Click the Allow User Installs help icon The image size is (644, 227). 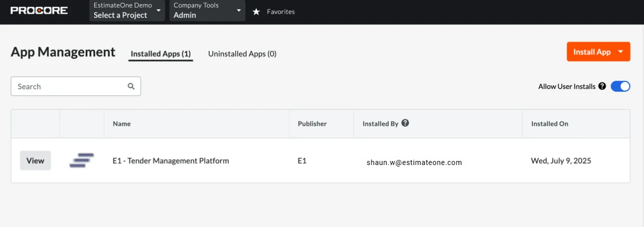pos(602,86)
